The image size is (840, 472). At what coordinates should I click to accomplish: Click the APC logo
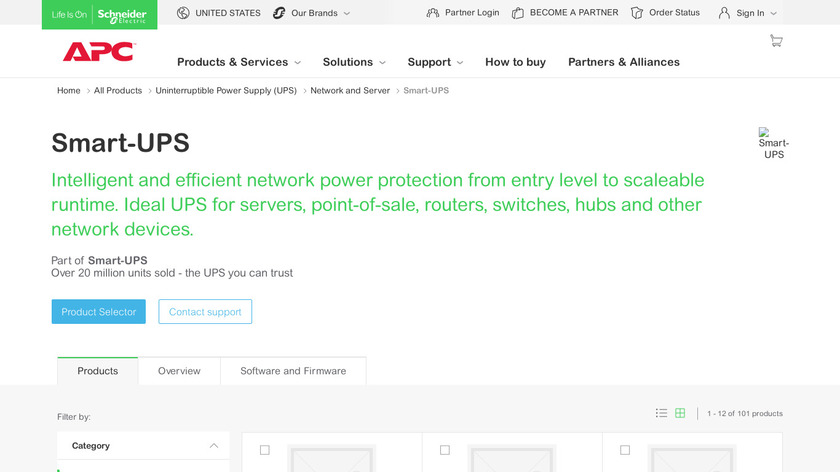click(98, 52)
